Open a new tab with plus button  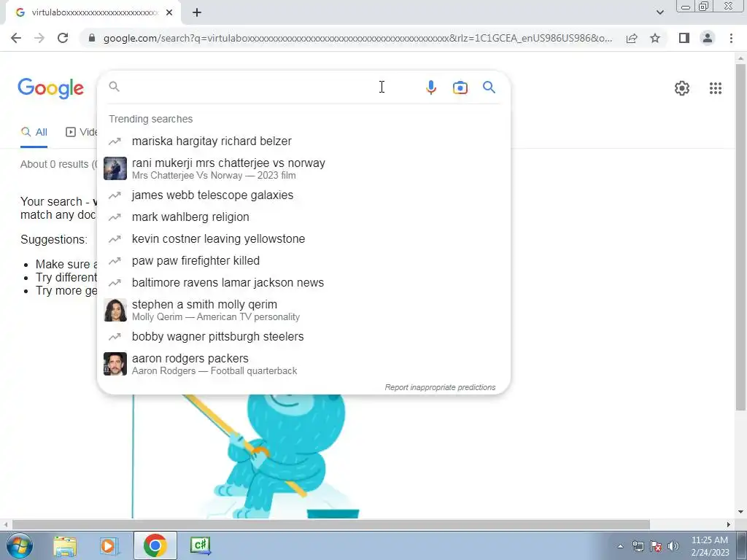coord(197,13)
